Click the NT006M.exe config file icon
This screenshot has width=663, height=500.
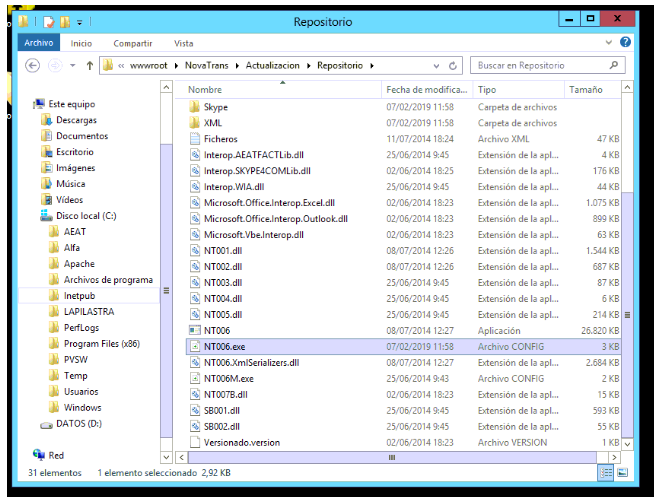pyautogui.click(x=195, y=378)
